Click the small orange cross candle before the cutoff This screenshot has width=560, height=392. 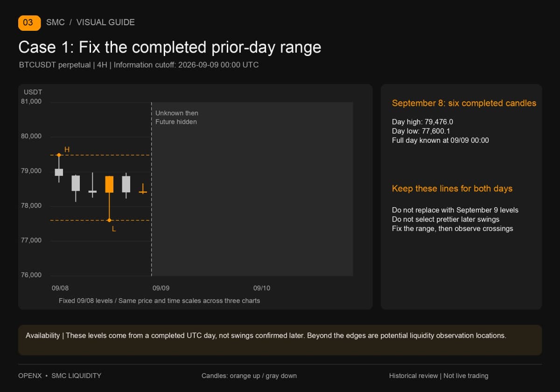pyautogui.click(x=143, y=189)
